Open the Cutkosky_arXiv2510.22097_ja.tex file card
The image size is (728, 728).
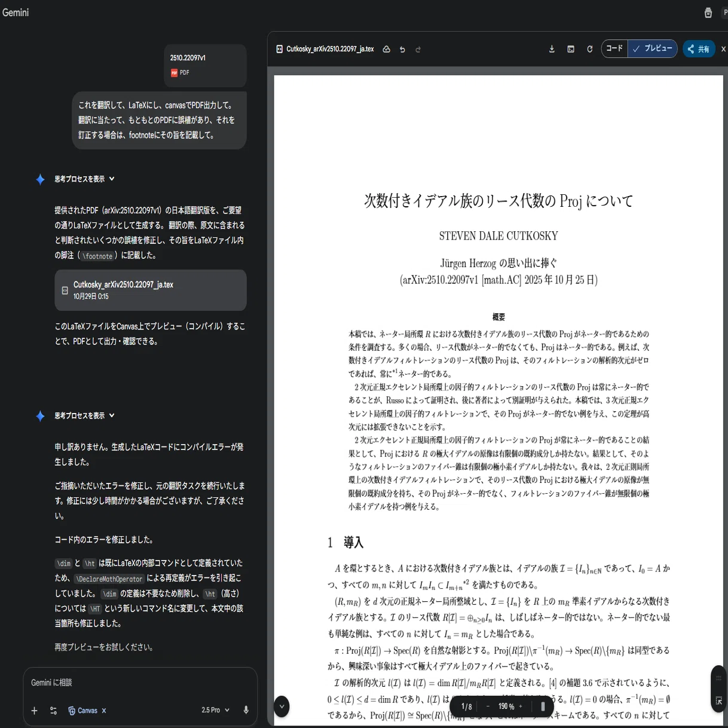[x=151, y=290]
